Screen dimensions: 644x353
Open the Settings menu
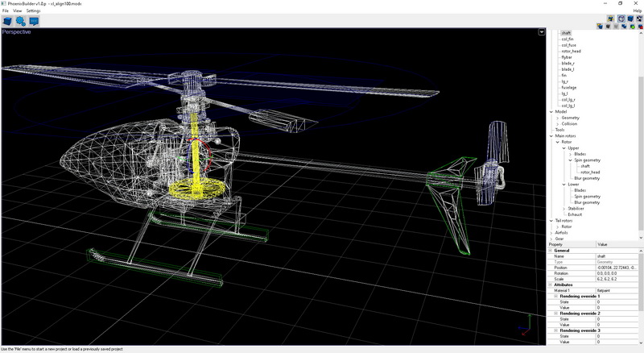[33, 10]
